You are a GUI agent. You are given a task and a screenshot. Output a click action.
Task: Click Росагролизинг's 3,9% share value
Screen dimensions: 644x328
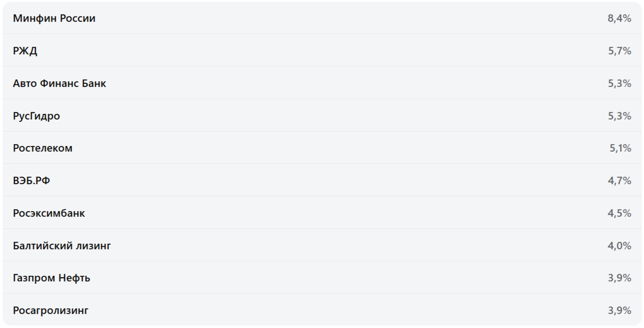619,310
